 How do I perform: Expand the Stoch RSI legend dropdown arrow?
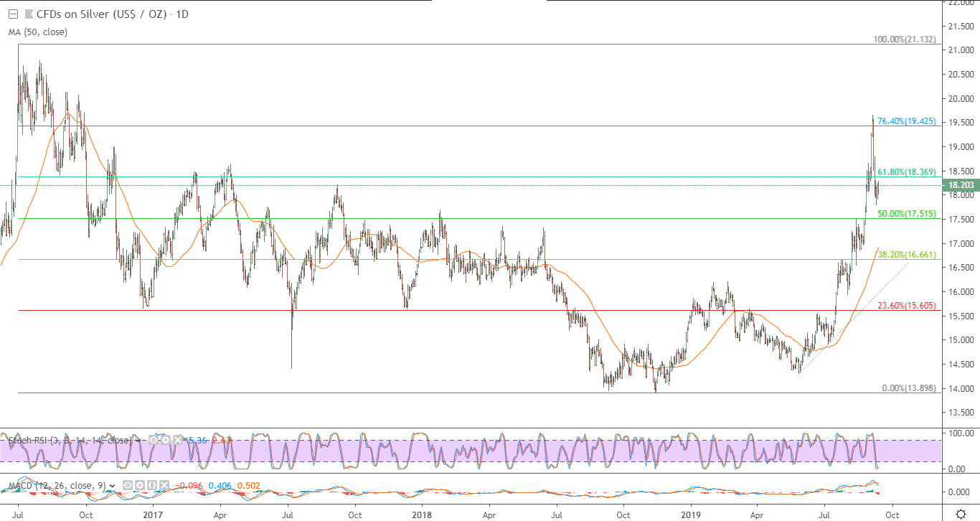(x=138, y=441)
